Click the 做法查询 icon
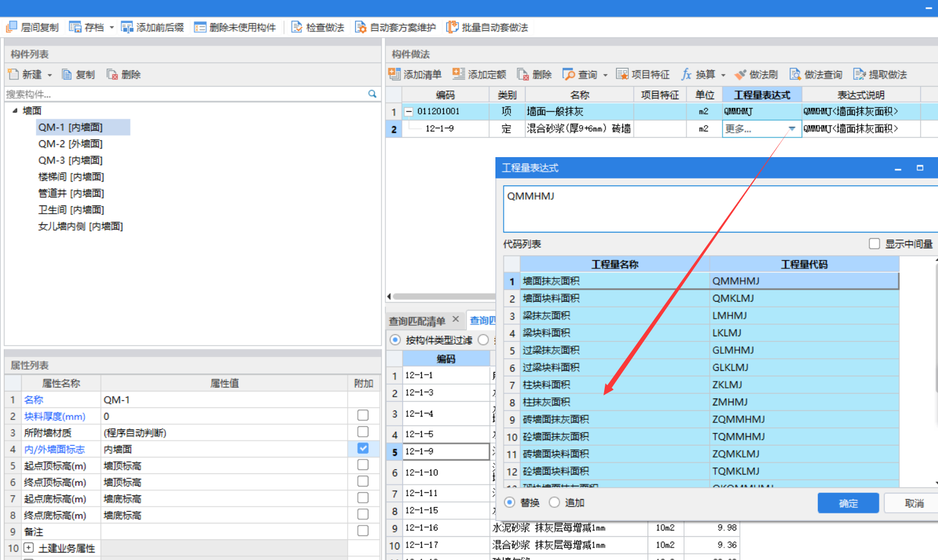The width and height of the screenshot is (938, 560). (x=795, y=74)
